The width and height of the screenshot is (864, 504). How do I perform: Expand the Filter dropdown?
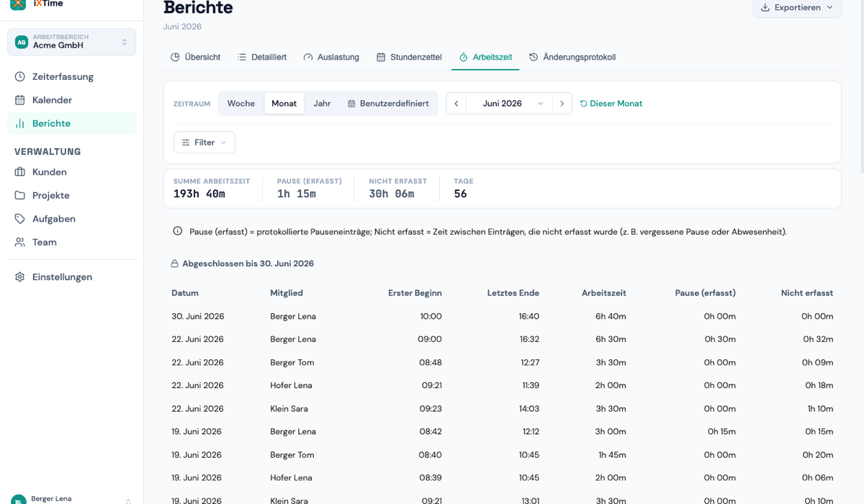coord(204,143)
